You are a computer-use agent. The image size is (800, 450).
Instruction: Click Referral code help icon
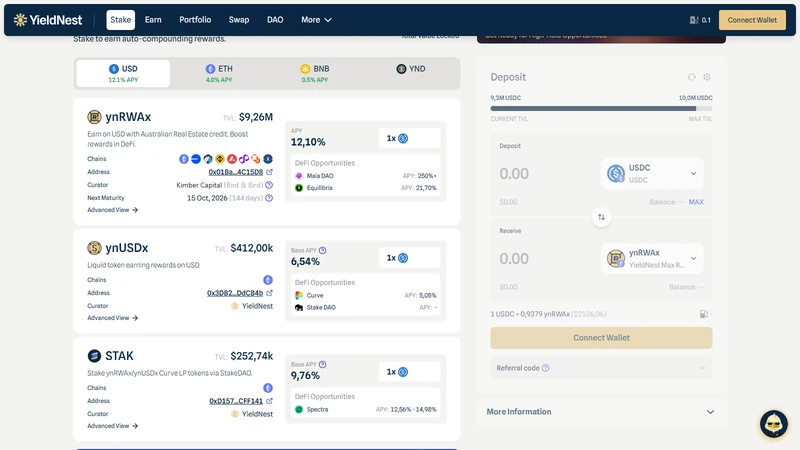pyautogui.click(x=545, y=368)
